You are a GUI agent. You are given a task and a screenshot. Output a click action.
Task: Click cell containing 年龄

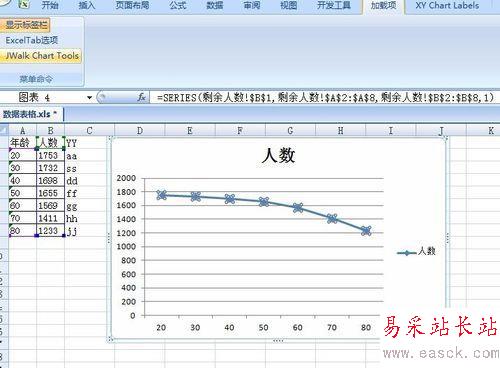coord(22,143)
